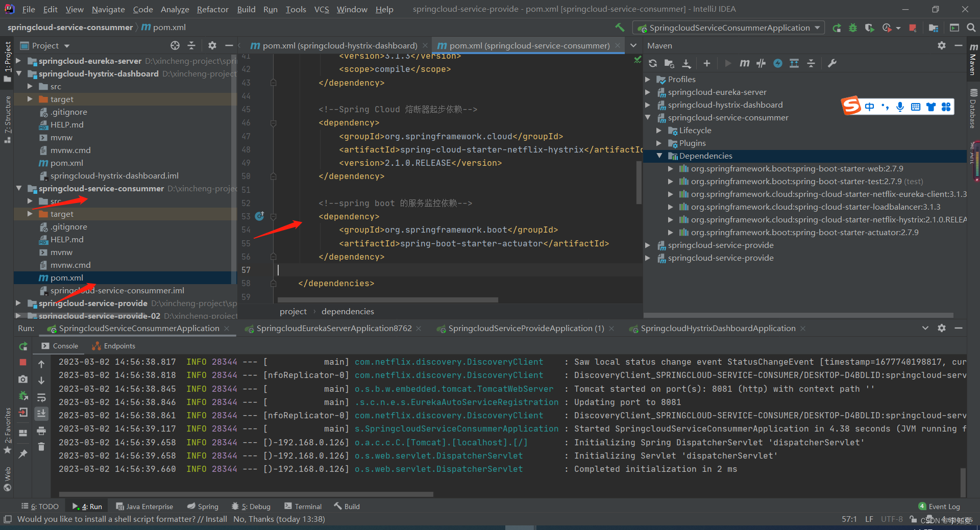Expand Lifecycle node in Maven panel
This screenshot has height=530, width=980.
pos(659,130)
